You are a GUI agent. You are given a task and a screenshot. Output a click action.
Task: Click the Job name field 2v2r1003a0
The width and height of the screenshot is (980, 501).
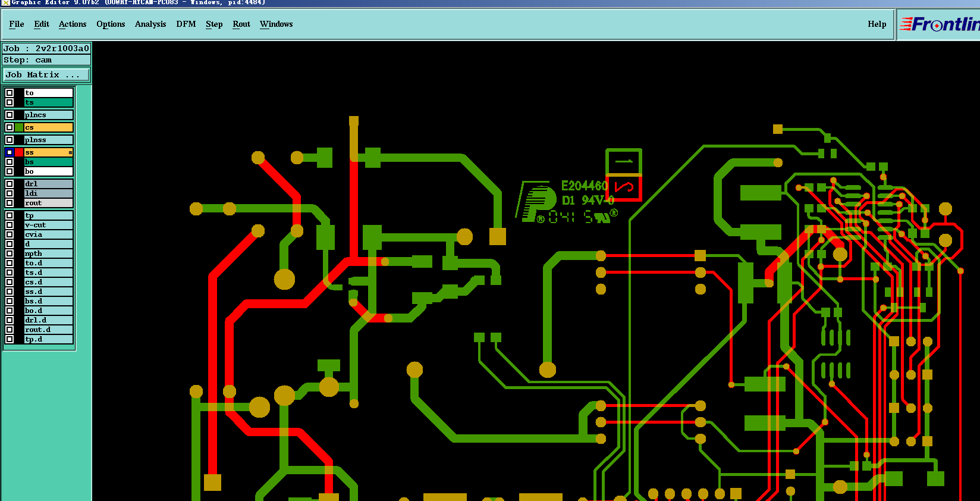[46, 48]
